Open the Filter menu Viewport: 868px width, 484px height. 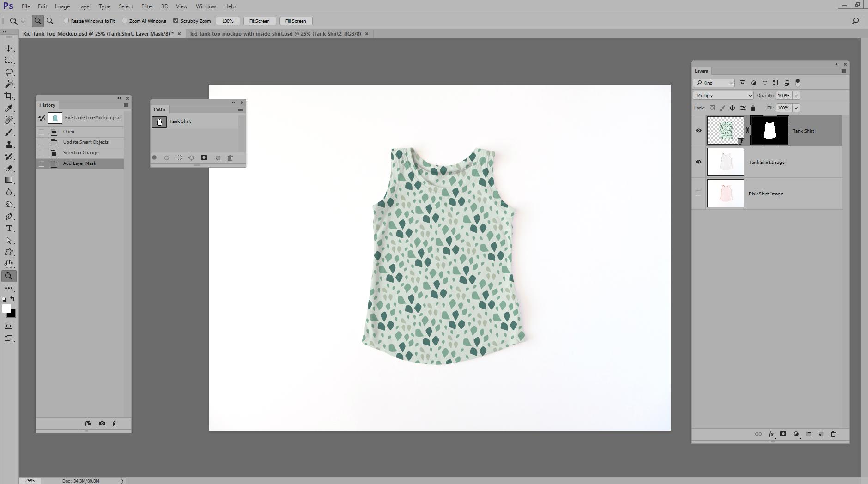tap(147, 6)
